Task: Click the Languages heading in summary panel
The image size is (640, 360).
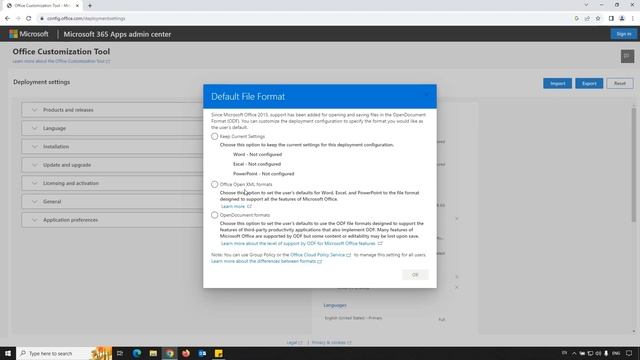Action: (335, 305)
